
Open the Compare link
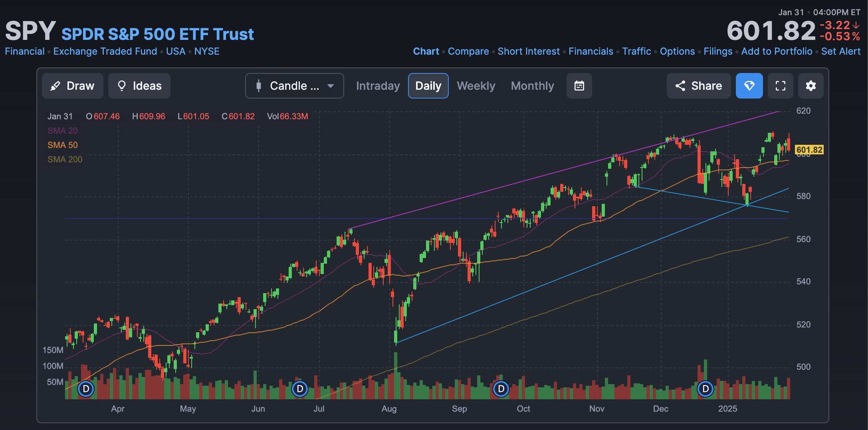coord(468,51)
